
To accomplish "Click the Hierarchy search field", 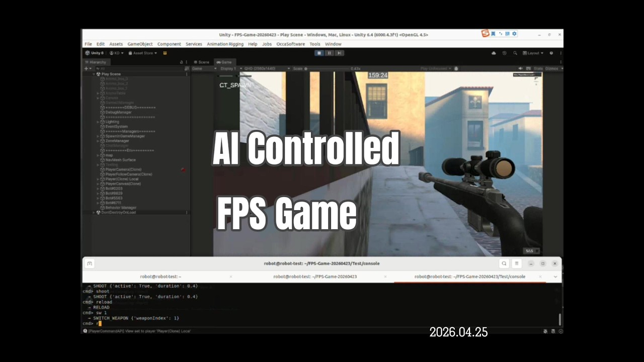I will pos(139,68).
